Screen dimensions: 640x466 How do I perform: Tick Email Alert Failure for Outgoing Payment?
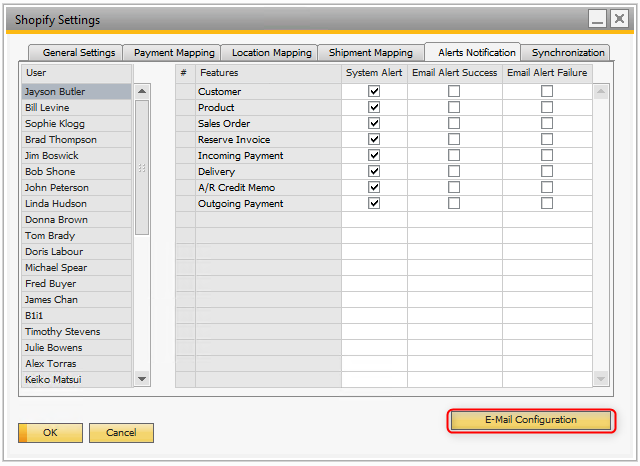547,203
